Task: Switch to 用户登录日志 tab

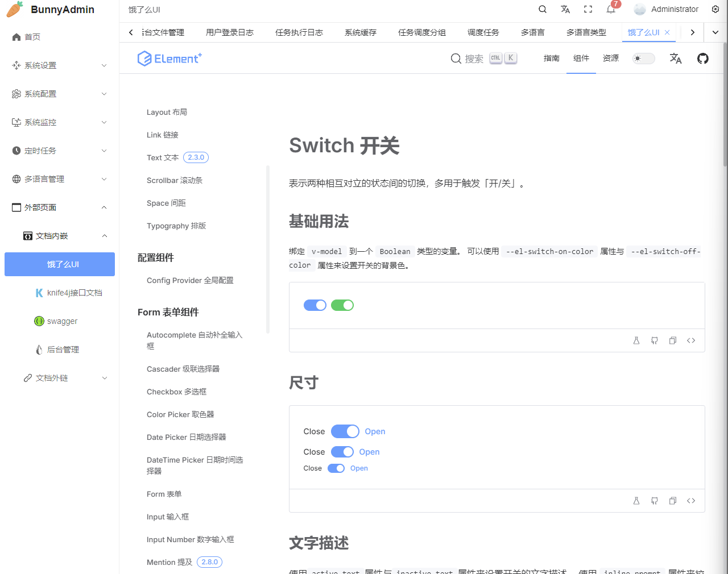Action: 230,32
